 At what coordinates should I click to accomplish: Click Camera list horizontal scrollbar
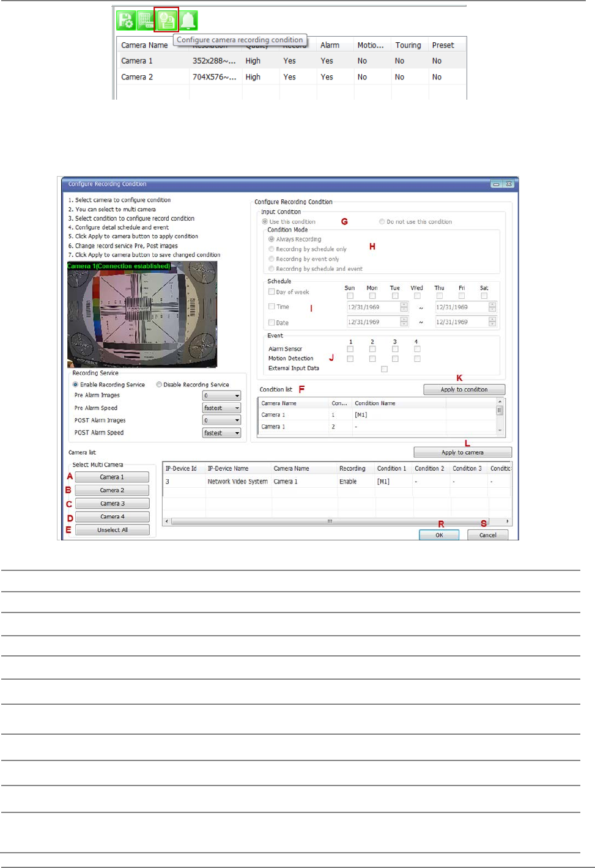pos(338,521)
